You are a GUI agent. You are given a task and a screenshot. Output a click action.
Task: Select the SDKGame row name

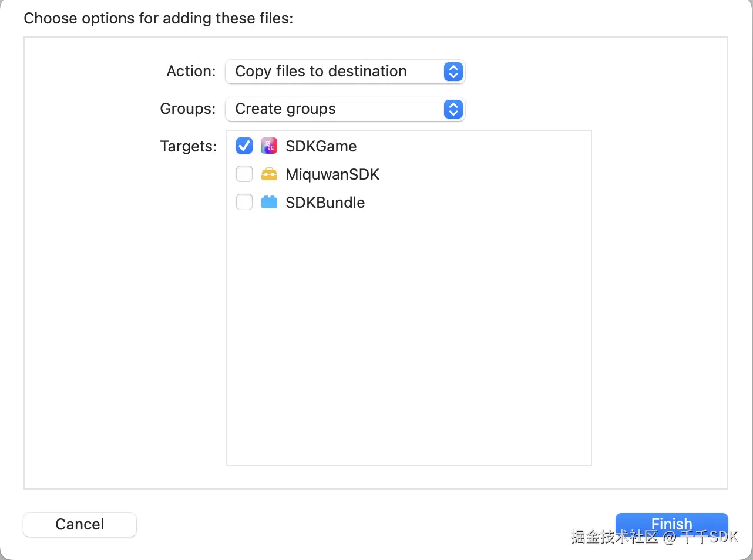point(321,146)
